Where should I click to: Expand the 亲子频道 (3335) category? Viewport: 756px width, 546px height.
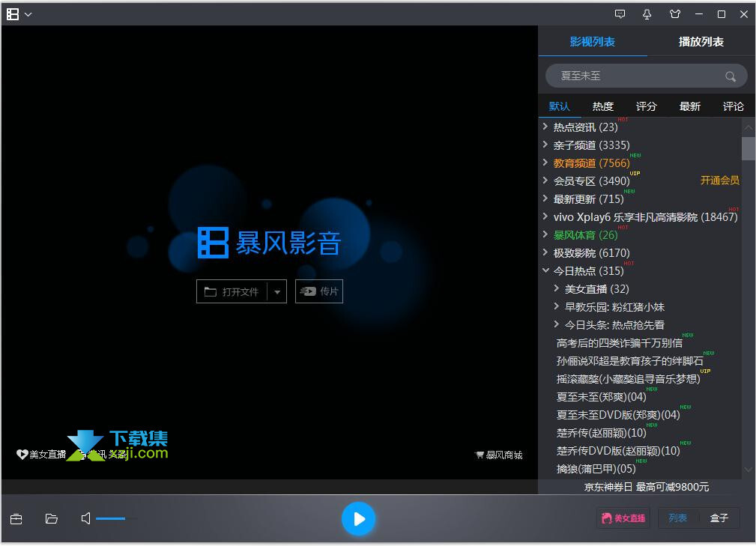point(545,144)
